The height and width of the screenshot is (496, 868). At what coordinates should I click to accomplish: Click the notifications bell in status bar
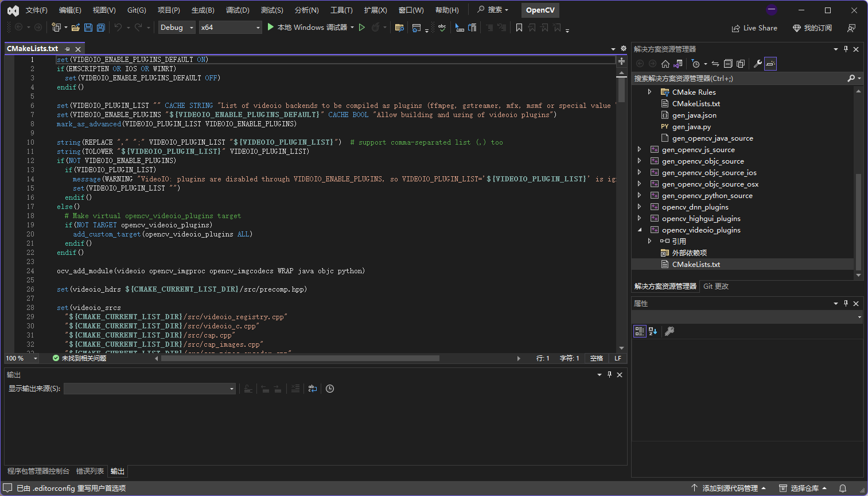(x=843, y=488)
